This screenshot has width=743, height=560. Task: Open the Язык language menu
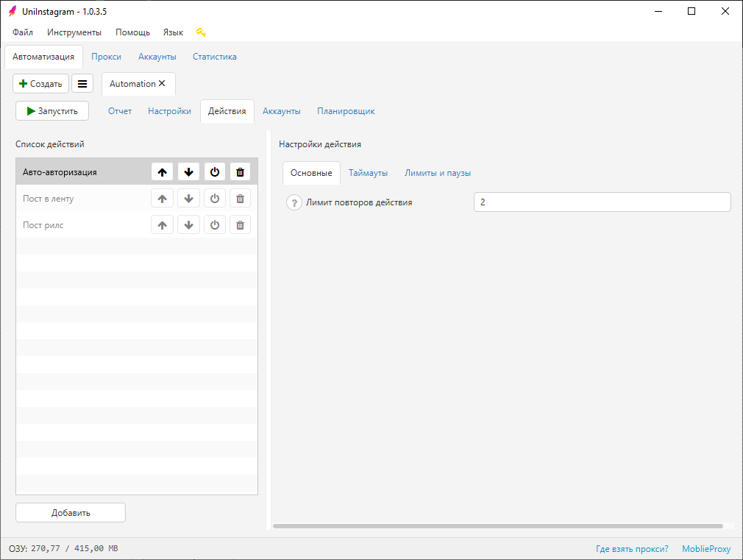pos(173,32)
